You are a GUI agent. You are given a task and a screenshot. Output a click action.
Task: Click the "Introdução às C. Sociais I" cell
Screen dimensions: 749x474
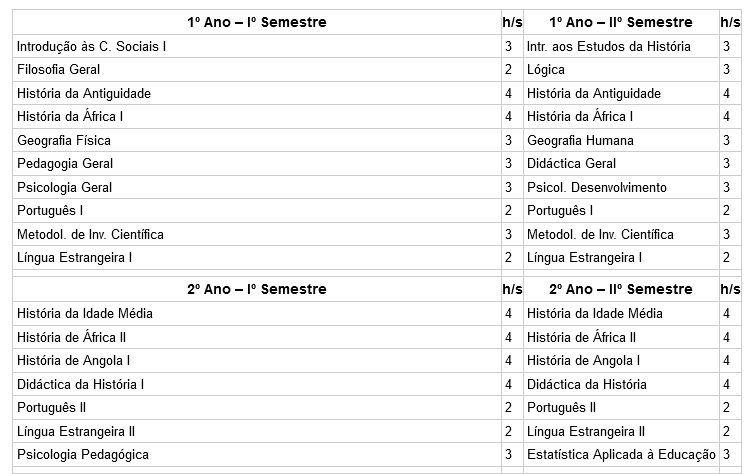(x=91, y=46)
